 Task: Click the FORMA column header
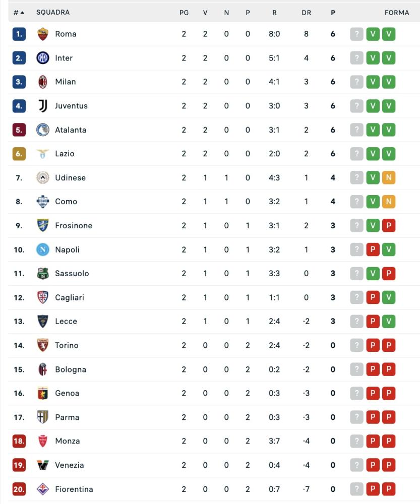point(397,13)
